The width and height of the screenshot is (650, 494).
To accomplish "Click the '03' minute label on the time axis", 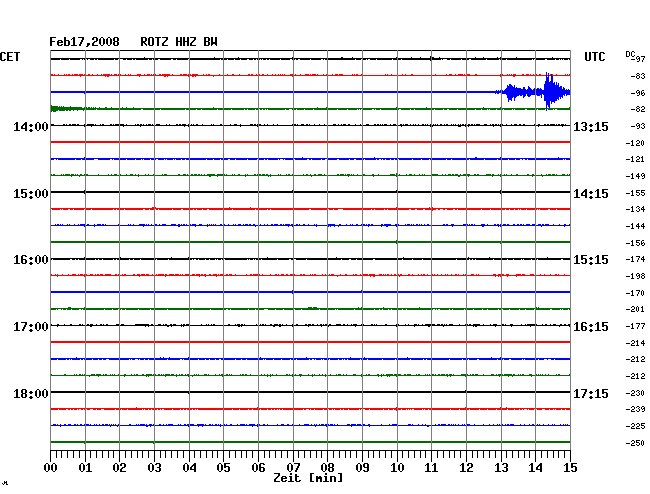I will [154, 467].
